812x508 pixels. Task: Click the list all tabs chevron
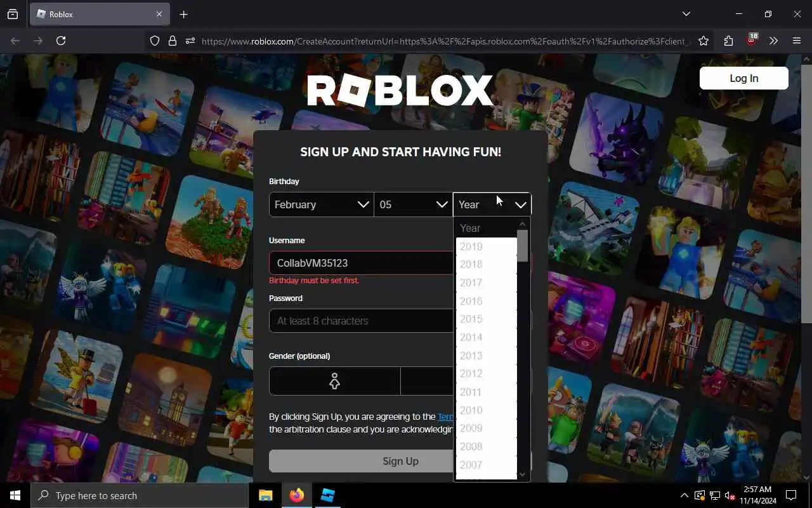pos(686,14)
